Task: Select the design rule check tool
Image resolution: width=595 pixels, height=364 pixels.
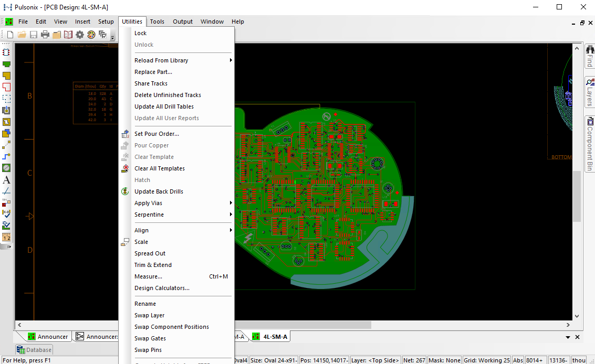Action: tap(6, 226)
